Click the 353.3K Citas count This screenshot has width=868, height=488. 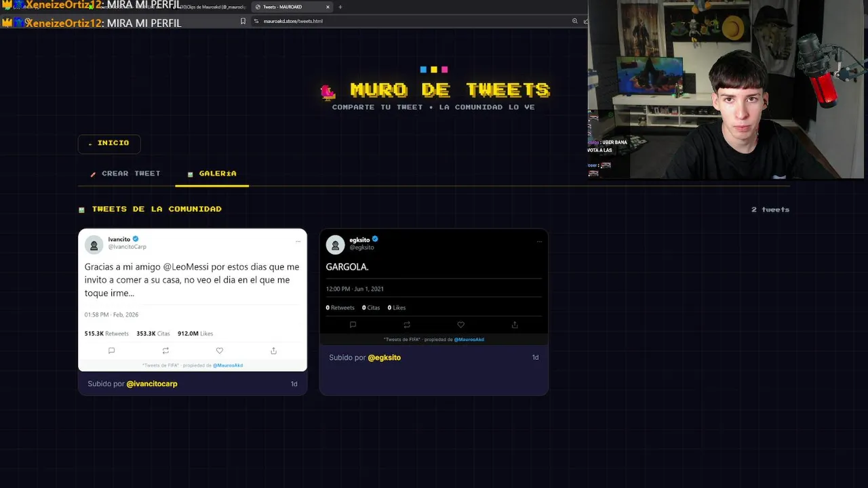153,333
